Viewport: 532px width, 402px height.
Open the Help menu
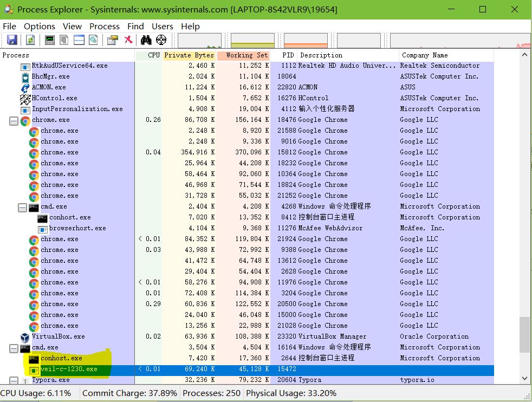190,27
